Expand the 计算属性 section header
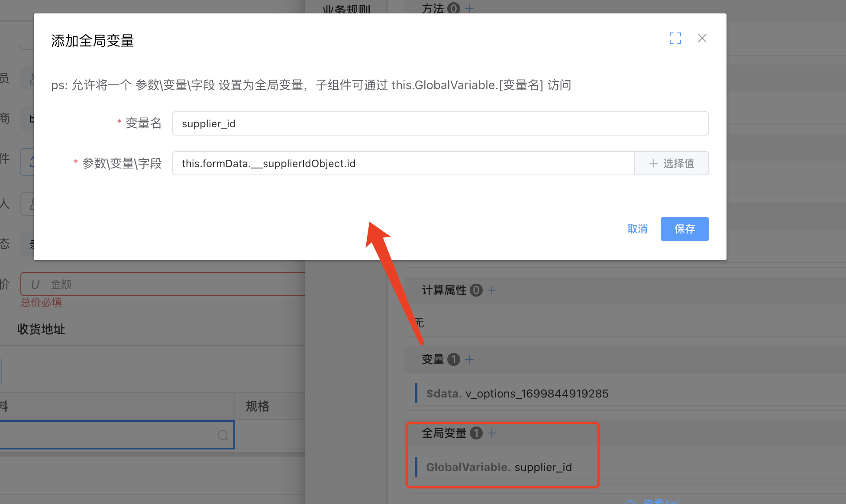This screenshot has height=504, width=846. tap(444, 290)
